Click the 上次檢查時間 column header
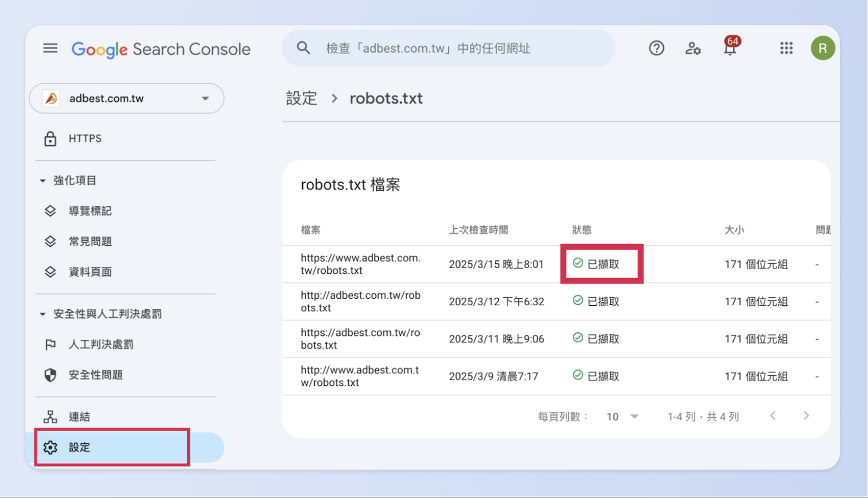Image resolution: width=868 pixels, height=499 pixels. (478, 230)
